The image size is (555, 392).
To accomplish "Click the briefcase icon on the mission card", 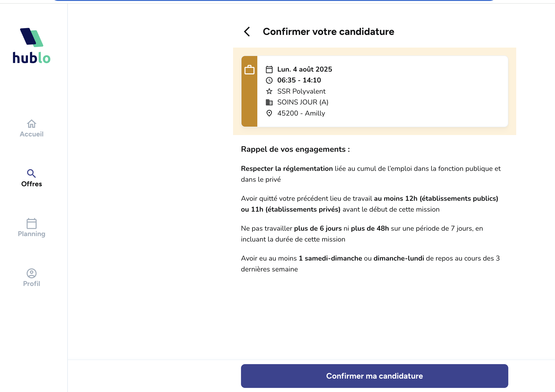I will point(249,70).
